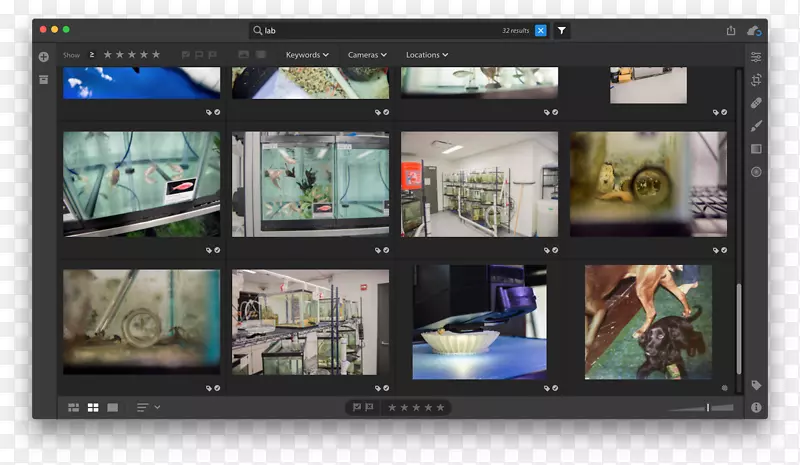Select the Radial Gradient tool
Viewport: 800px width, 465px height.
point(756,172)
